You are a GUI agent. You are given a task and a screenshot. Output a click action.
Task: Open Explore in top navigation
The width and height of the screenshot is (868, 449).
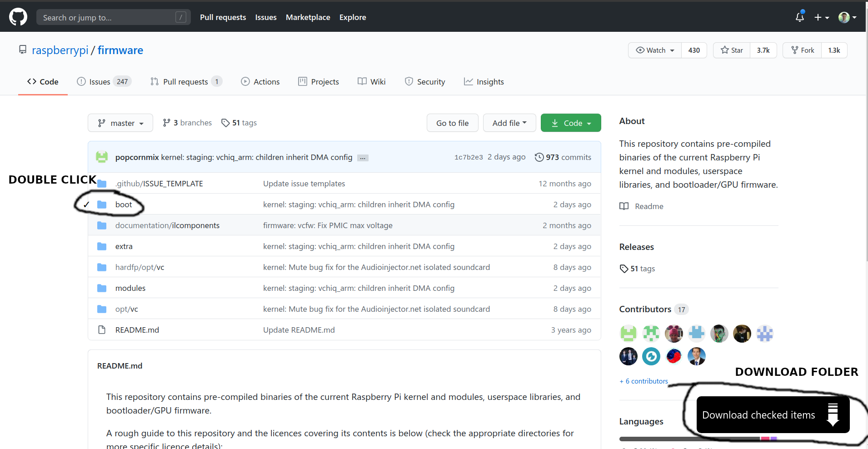[x=353, y=17]
